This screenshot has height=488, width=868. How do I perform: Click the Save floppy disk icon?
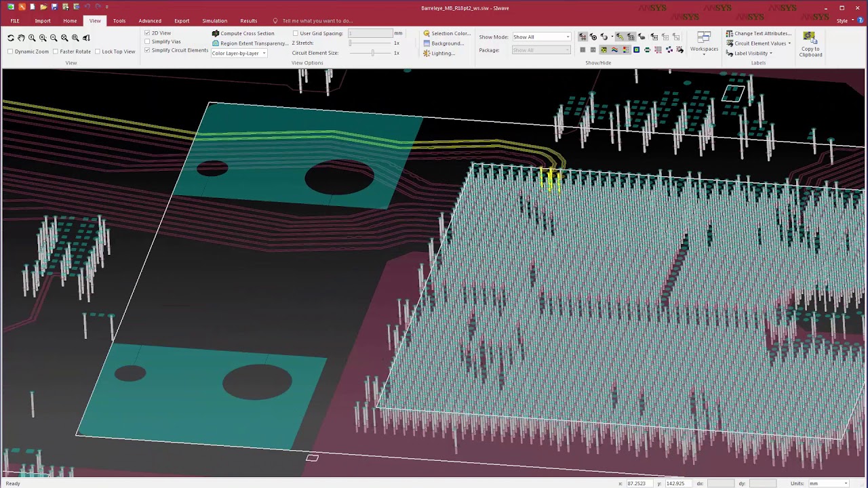pos(54,7)
